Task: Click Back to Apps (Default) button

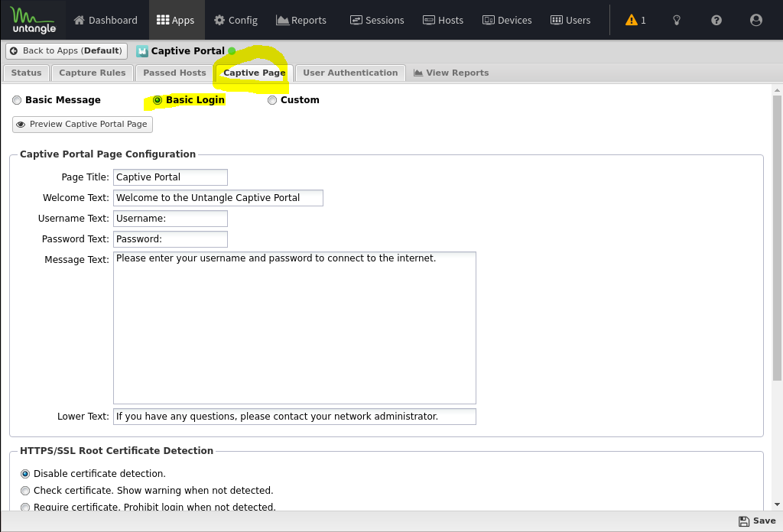Action: [67, 51]
